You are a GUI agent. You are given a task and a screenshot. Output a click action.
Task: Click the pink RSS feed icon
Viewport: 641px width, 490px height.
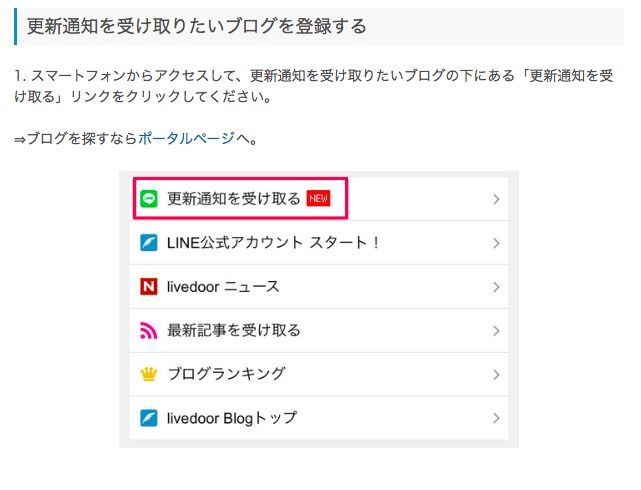pos(149,330)
